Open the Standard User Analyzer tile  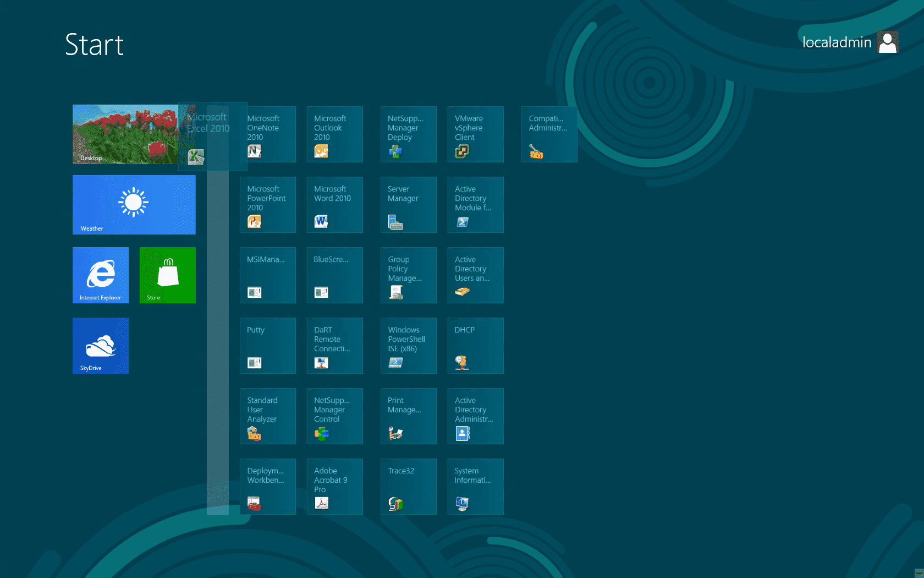coord(268,416)
